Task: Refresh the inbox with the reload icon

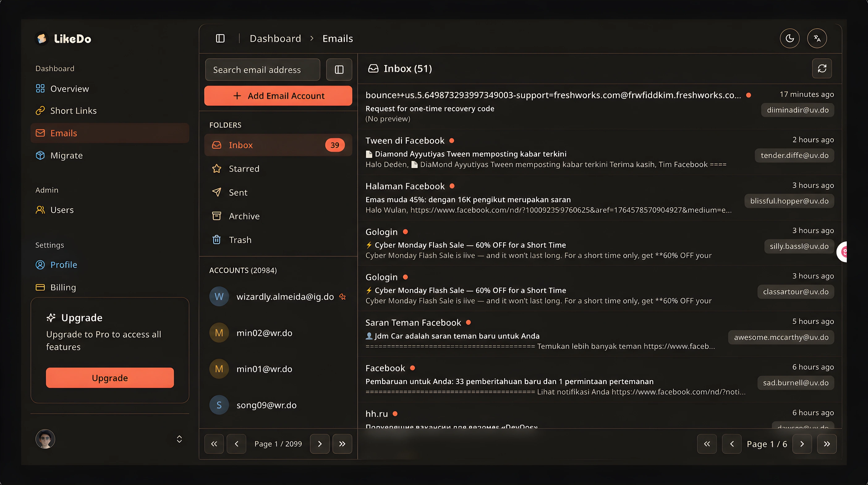Action: click(x=822, y=68)
